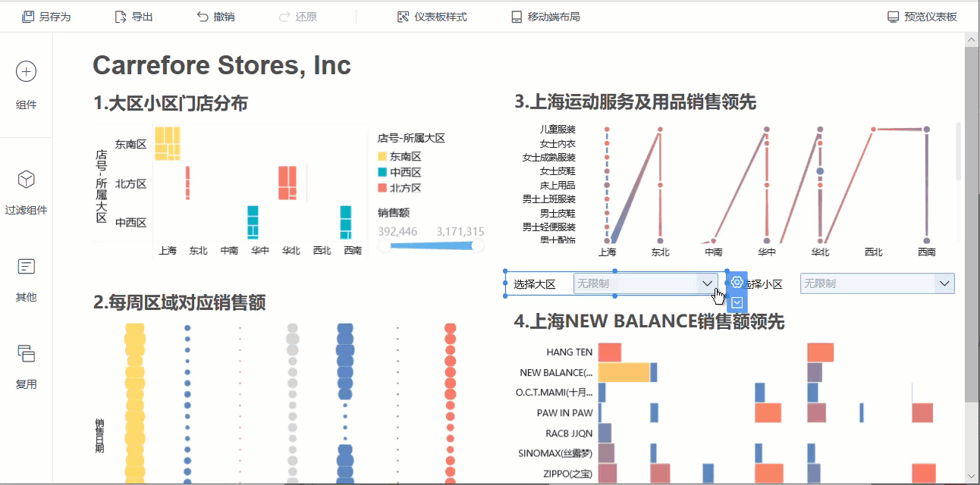Image resolution: width=980 pixels, height=485 pixels.
Task: Click heading 4.上海NEW BALANCE销售额领先
Action: tap(649, 321)
